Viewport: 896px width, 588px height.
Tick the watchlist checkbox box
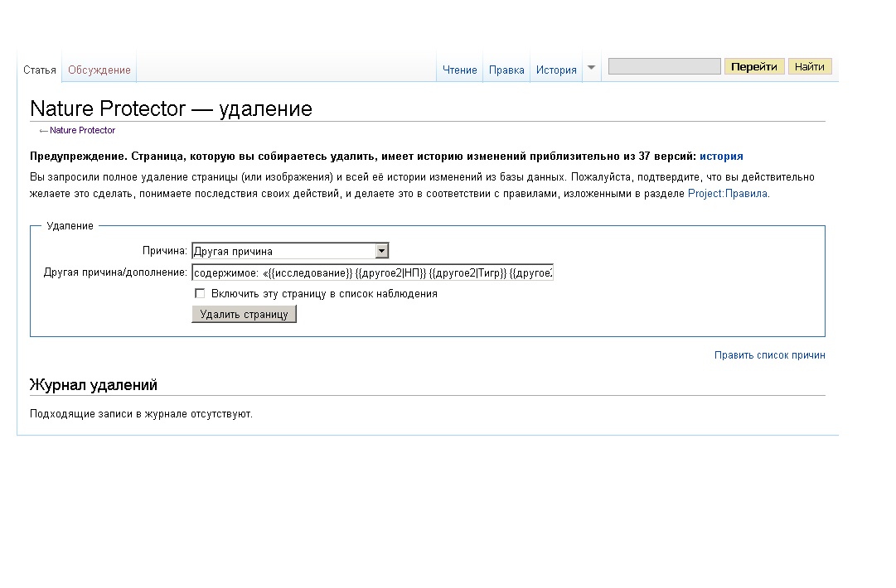(x=200, y=293)
